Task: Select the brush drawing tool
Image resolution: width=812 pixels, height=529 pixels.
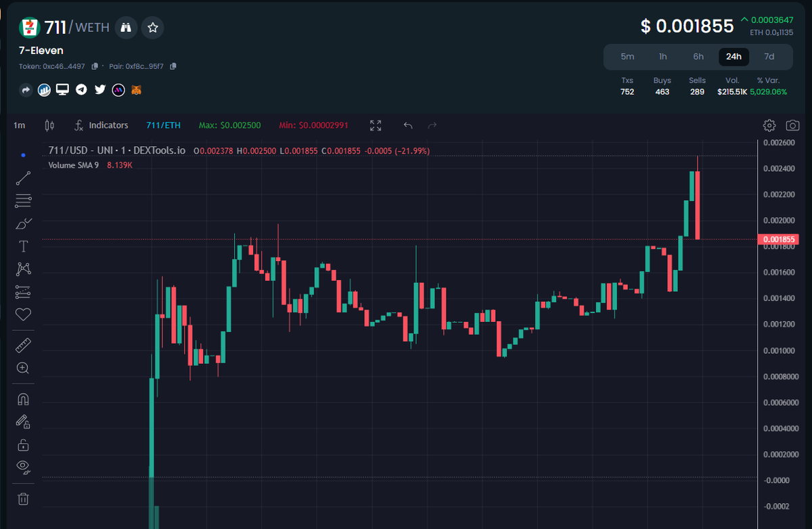Action: pos(23,223)
